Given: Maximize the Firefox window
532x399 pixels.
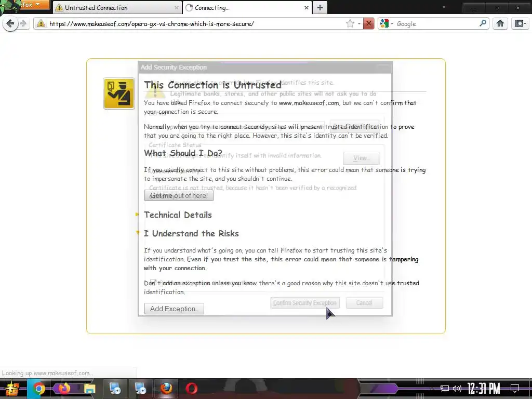Looking at the screenshot, I should [x=497, y=7].
